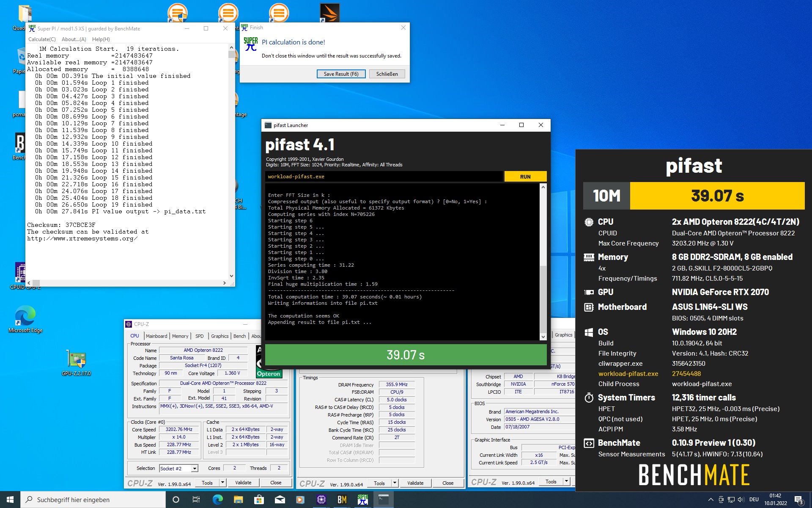Click Tools button in left CPU-Z

coord(207,483)
